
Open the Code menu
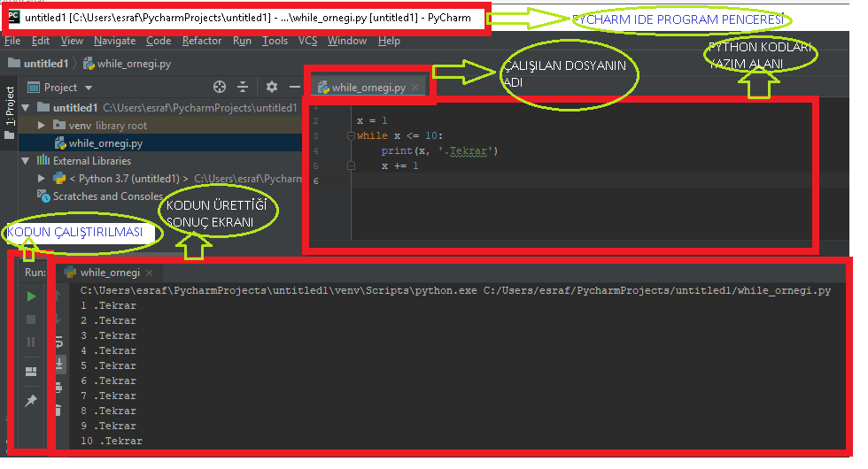point(159,41)
